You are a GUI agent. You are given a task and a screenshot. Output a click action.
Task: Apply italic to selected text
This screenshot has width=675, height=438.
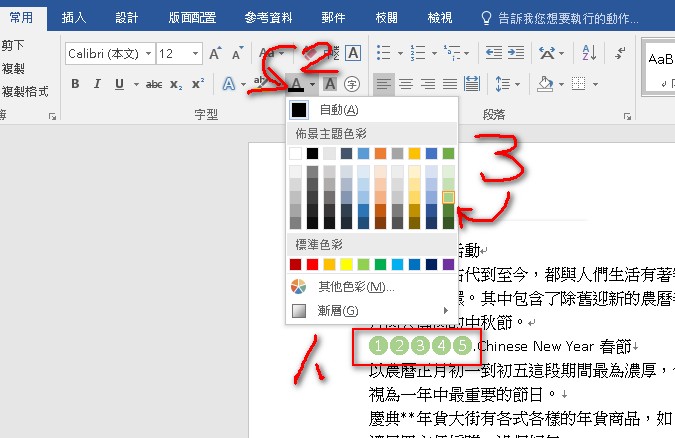click(95, 84)
